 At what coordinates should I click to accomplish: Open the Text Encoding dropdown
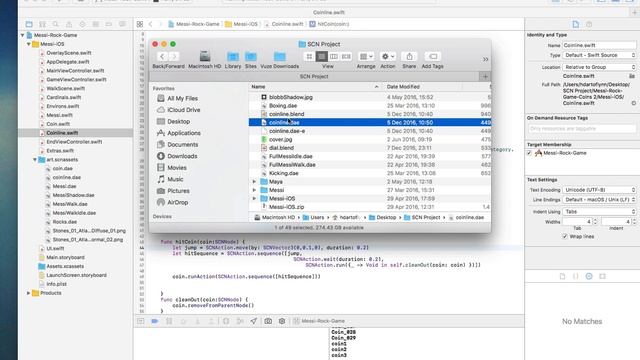point(599,190)
